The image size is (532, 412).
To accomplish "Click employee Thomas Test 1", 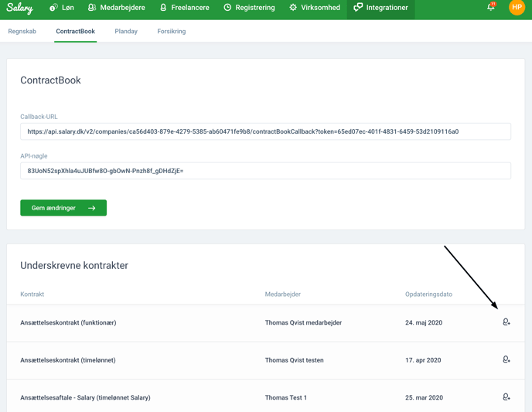I will (285, 397).
